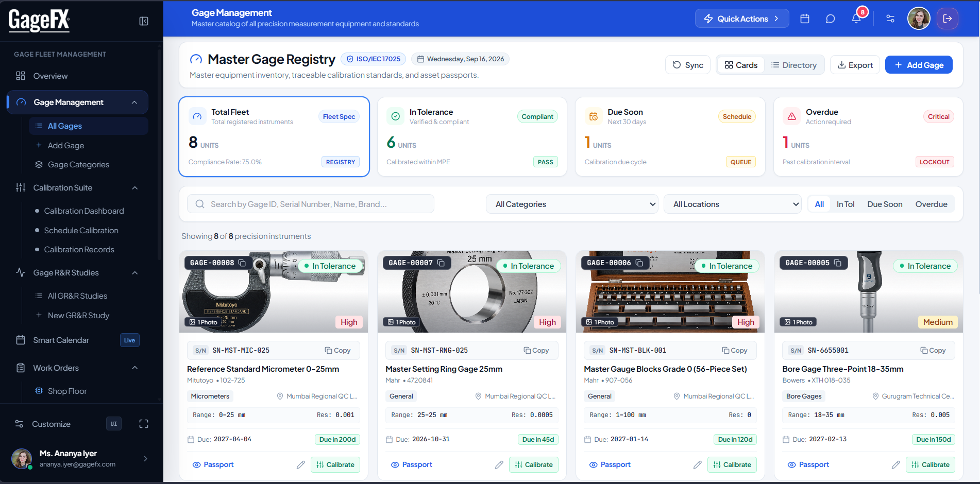Open New GR&R Study
980x484 pixels.
click(x=78, y=316)
